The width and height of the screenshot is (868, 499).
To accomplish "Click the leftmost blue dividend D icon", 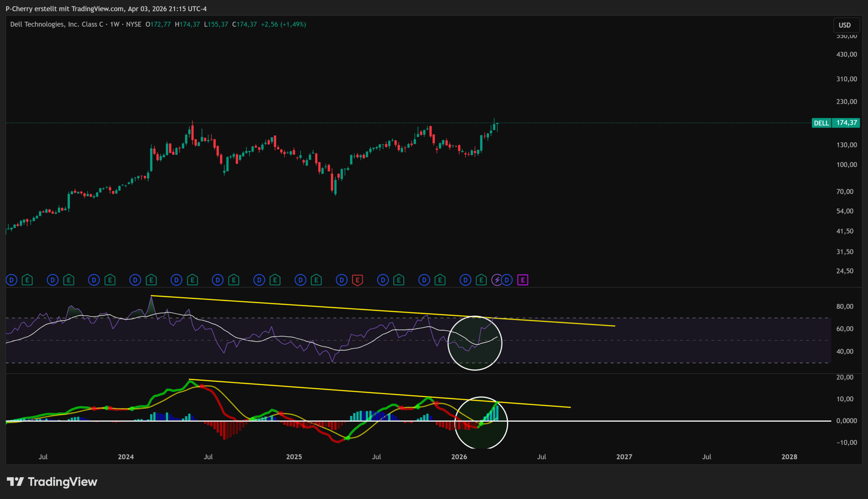I will click(11, 280).
